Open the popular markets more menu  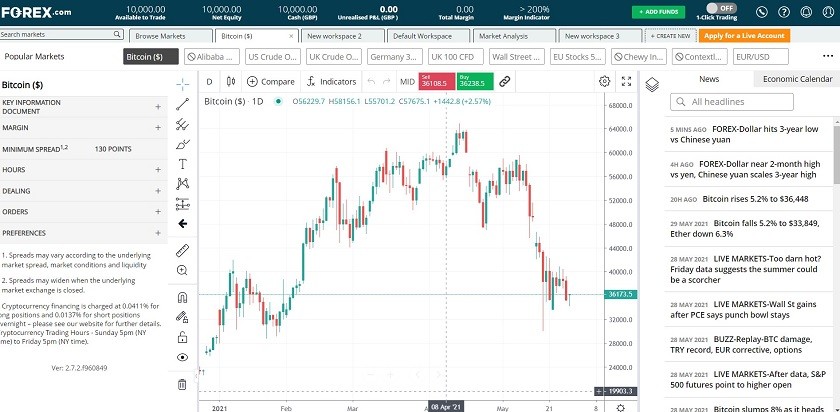(828, 56)
